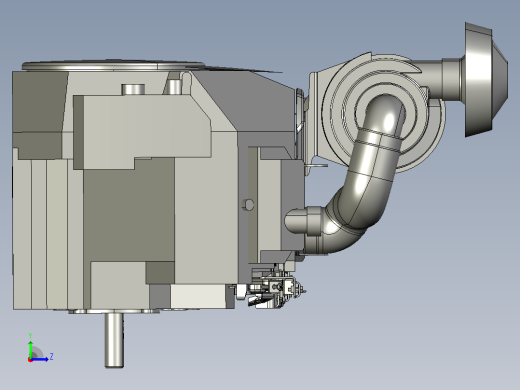Image resolution: width=520 pixels, height=390 pixels.
Task: Click the red origin point of the triad
Action: [30, 360]
